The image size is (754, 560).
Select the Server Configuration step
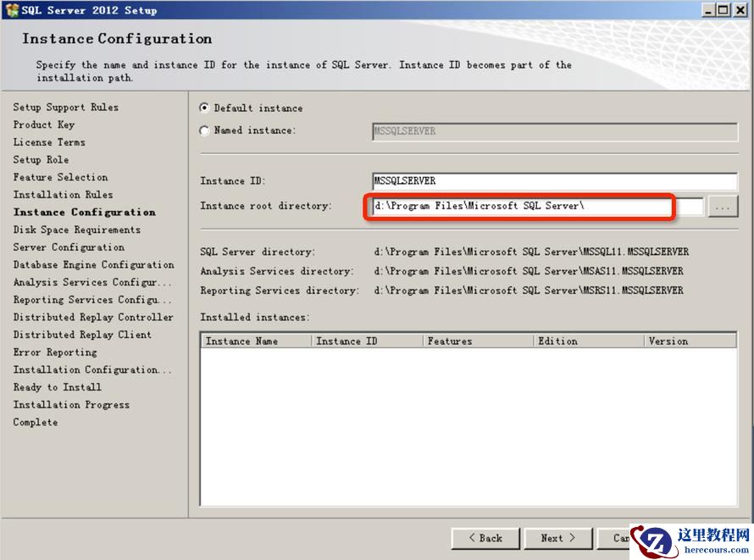tap(69, 247)
